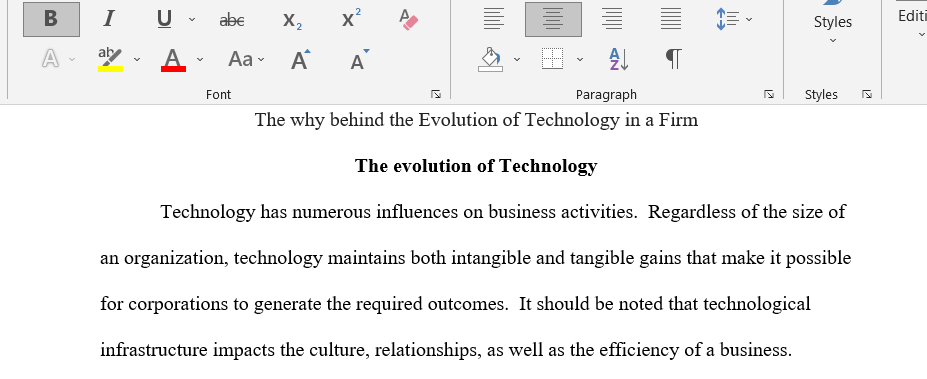This screenshot has width=927, height=379.
Task: Open shading color dropdown arrow
Action: coord(517,59)
